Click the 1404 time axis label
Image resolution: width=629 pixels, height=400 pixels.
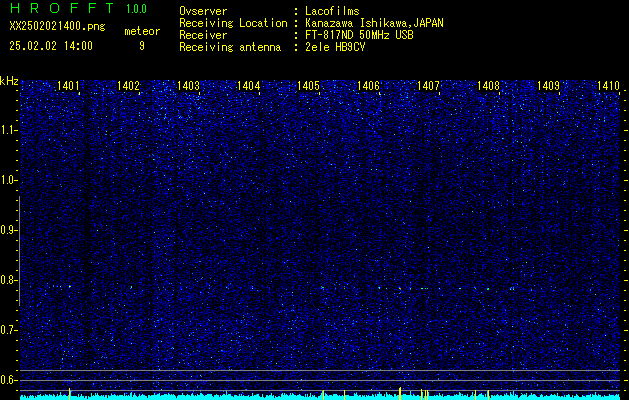(x=248, y=85)
